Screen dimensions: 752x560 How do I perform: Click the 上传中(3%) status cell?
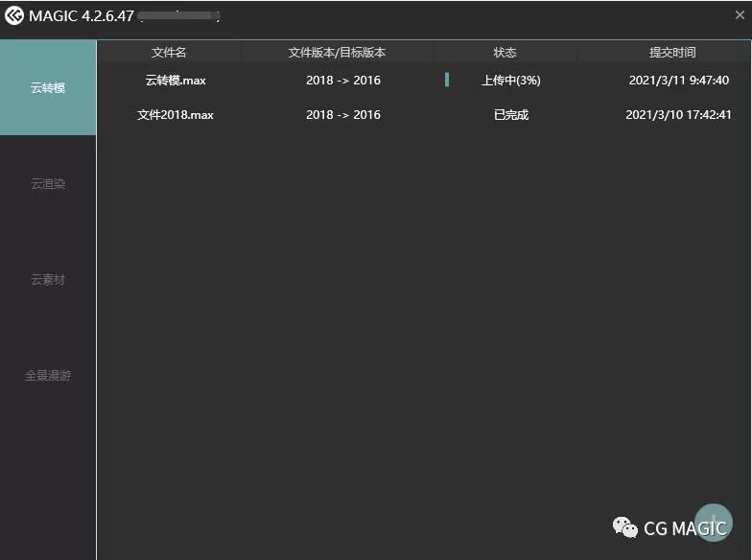click(510, 81)
